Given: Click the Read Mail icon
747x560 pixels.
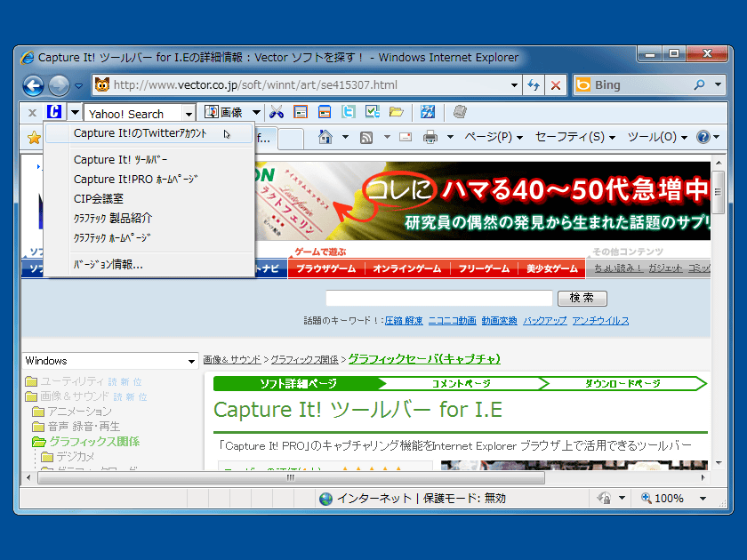Looking at the screenshot, I should coord(406,137).
